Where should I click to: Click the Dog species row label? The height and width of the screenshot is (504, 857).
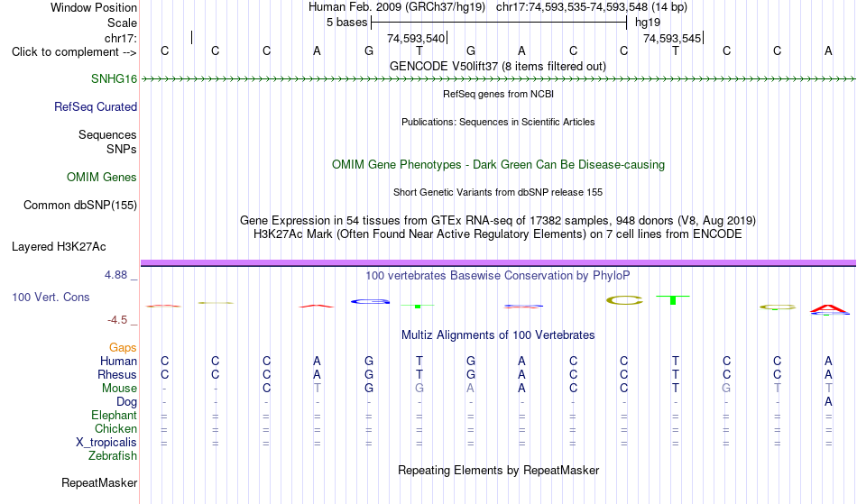(126, 402)
